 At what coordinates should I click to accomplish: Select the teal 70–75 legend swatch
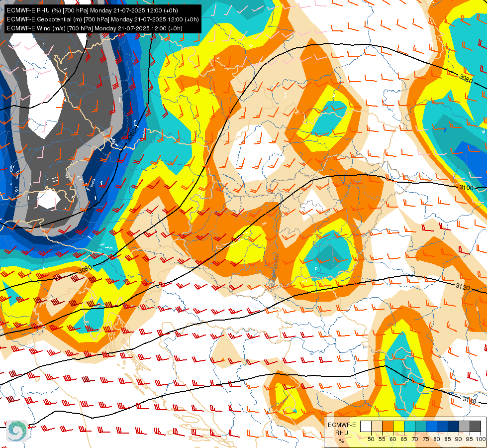(420, 427)
